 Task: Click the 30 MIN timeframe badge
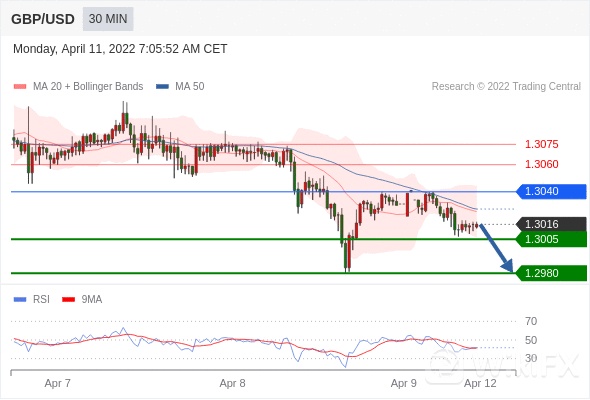[108, 19]
